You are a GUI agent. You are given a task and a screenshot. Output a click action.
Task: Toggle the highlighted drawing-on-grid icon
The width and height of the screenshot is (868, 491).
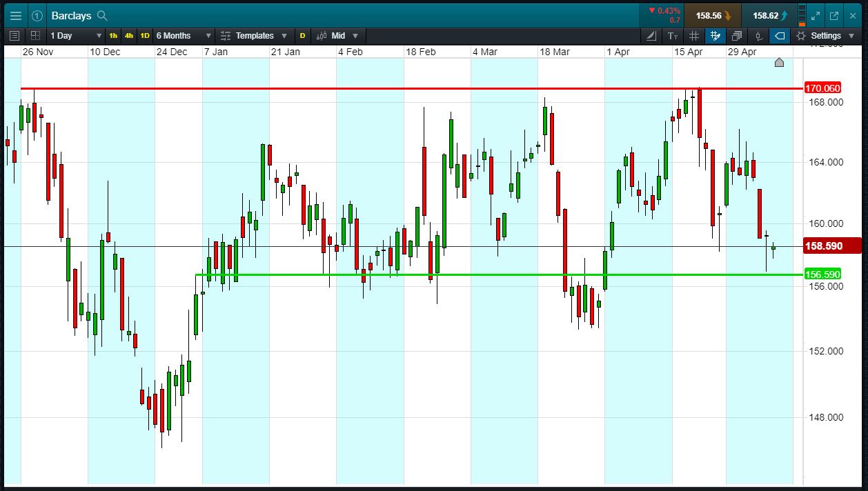716,36
